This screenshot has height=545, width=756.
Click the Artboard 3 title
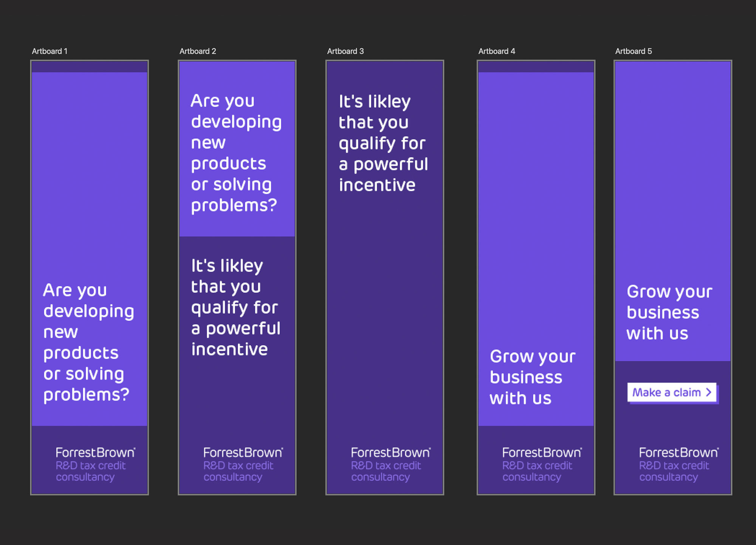(345, 51)
